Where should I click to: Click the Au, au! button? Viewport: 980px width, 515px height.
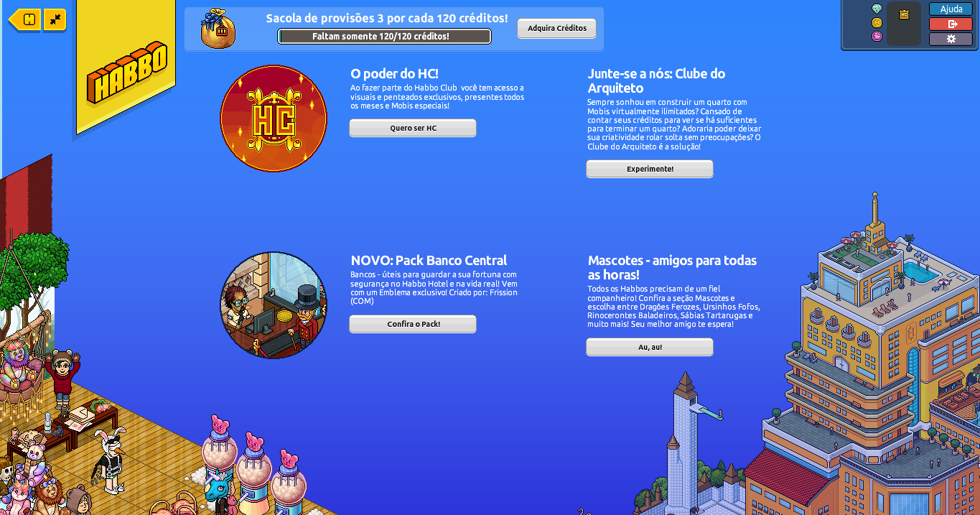coord(650,347)
